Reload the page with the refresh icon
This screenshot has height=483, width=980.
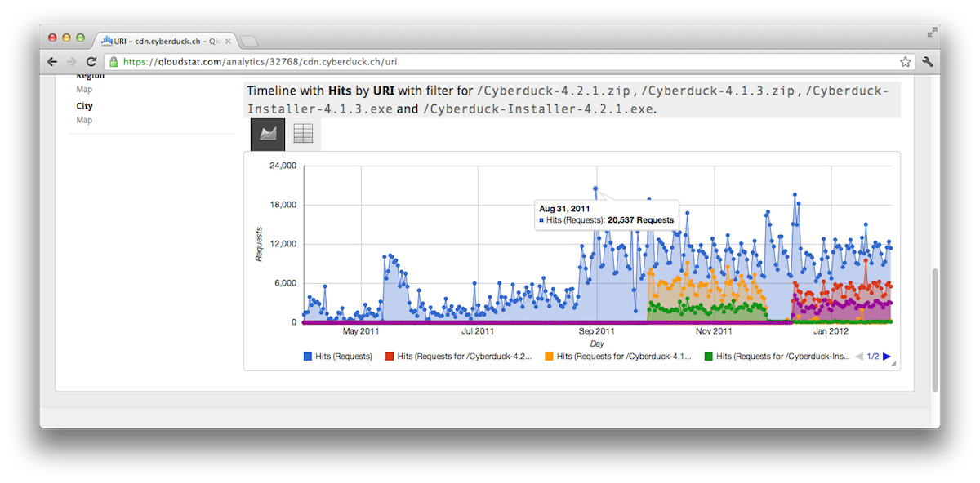(x=91, y=61)
